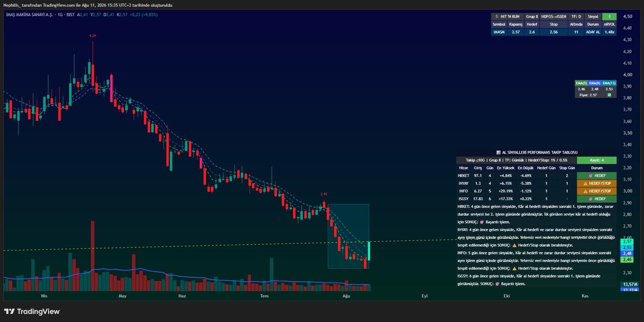Image resolution: width=644 pixels, height=322 pixels.
Task: Click the Grup 8 header cell
Action: coord(531,17)
